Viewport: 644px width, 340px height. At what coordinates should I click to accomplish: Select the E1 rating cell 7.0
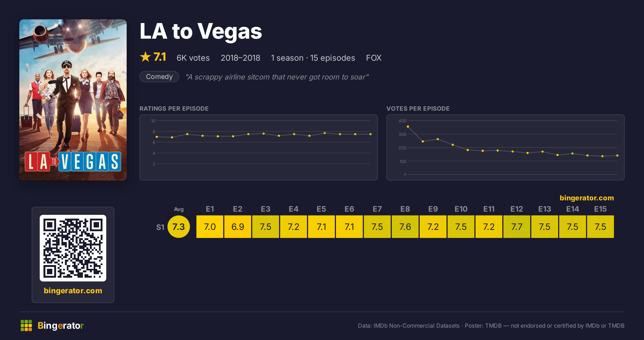click(x=210, y=227)
